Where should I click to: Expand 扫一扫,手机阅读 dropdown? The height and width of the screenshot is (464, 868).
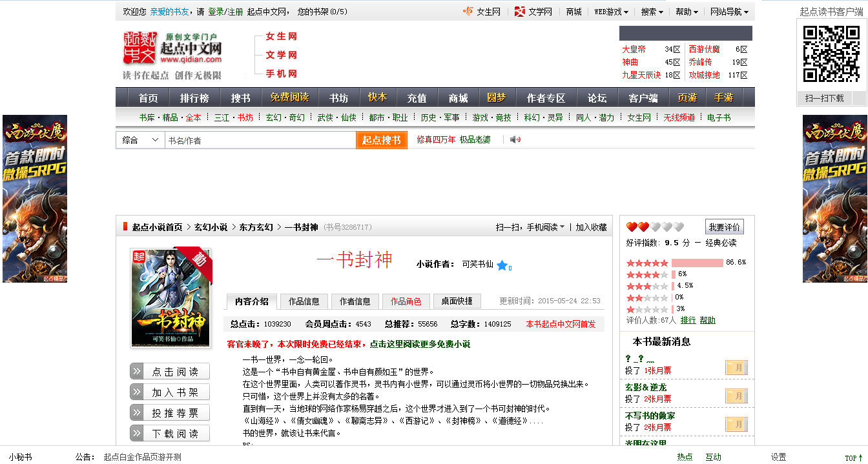coord(530,227)
